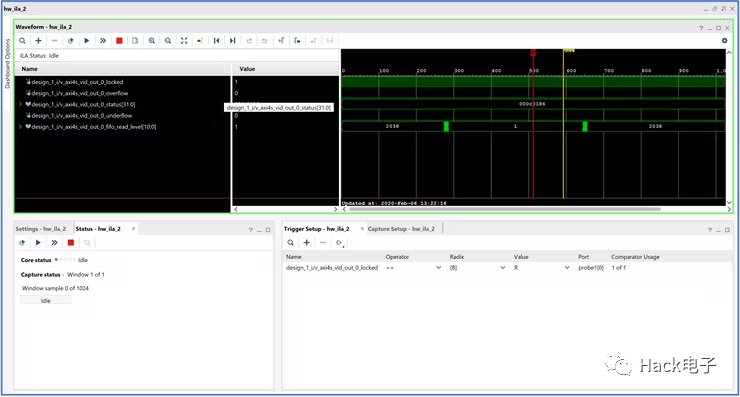The height and width of the screenshot is (397, 740).
Task: Expand the fifo_read_level[10:0] bus
Action: [x=20, y=127]
